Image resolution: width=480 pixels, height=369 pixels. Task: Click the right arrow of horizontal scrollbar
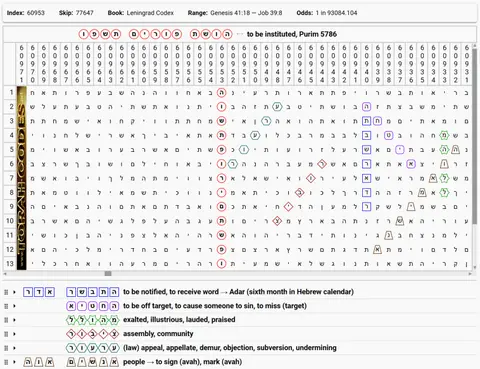coord(470,274)
